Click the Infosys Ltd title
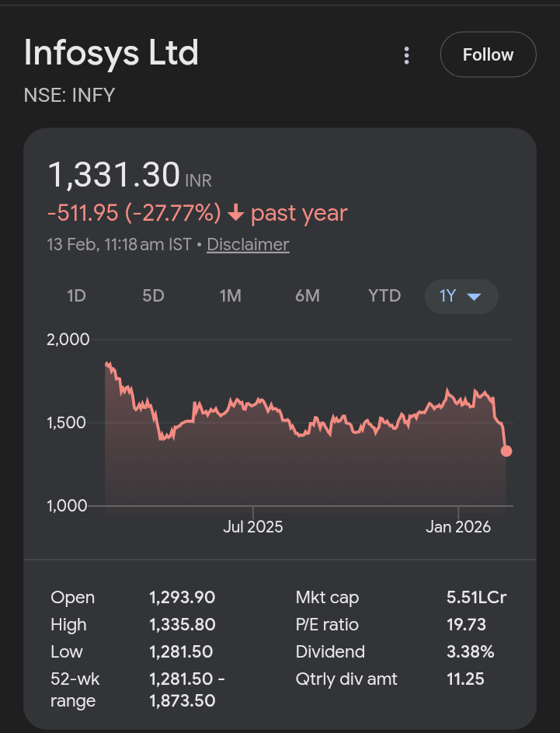This screenshot has height=733, width=560. (111, 54)
